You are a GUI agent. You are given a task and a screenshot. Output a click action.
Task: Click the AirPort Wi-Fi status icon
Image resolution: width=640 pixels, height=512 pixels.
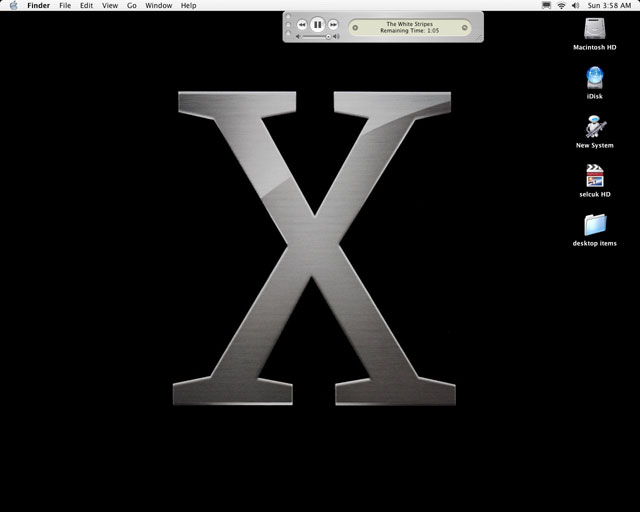(x=561, y=5)
